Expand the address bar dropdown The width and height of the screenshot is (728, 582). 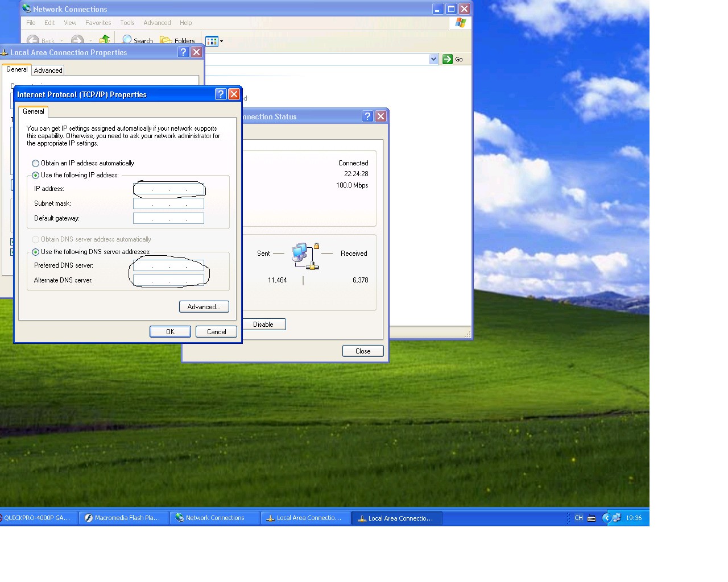433,59
